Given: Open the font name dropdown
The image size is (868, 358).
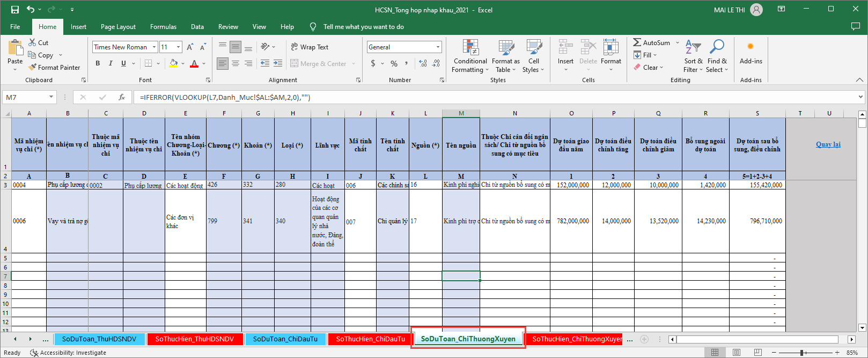Looking at the screenshot, I should (x=154, y=47).
